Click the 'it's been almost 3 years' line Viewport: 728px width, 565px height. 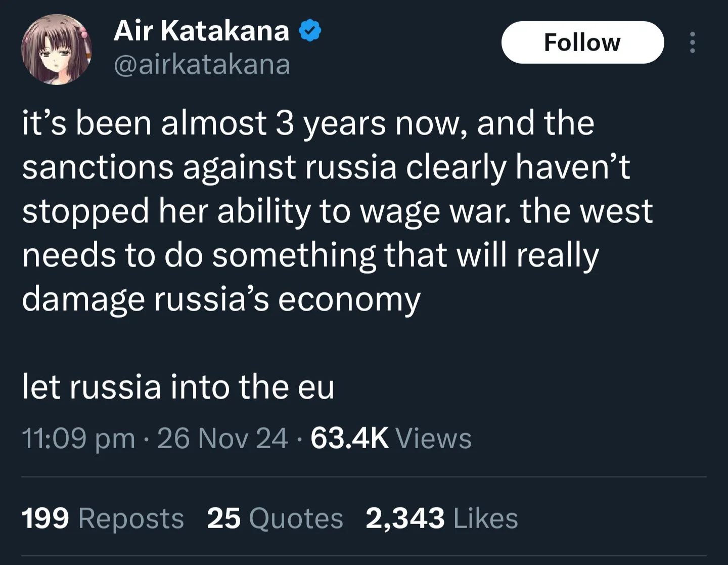pyautogui.click(x=308, y=123)
